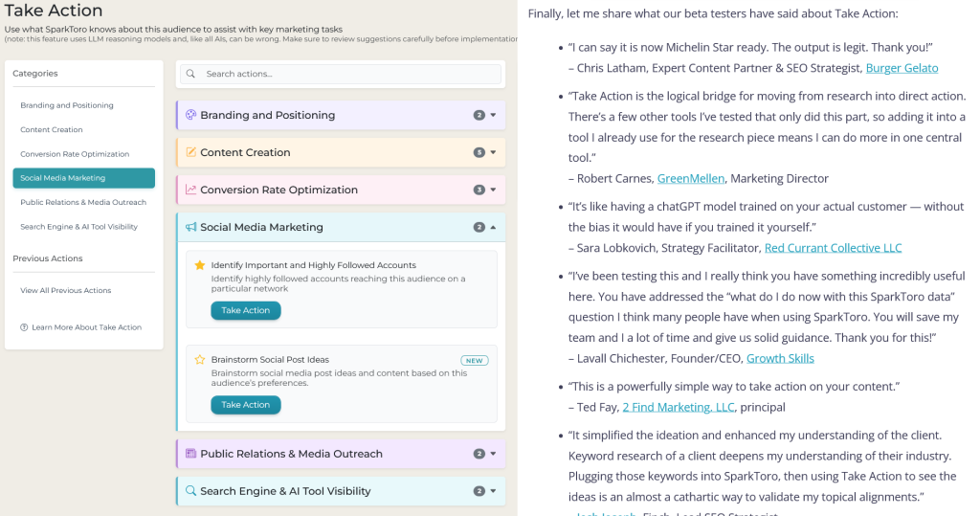Viewport: 980px width, 516px height.
Task: Click the Branding and Positioning palette icon
Action: click(x=191, y=115)
